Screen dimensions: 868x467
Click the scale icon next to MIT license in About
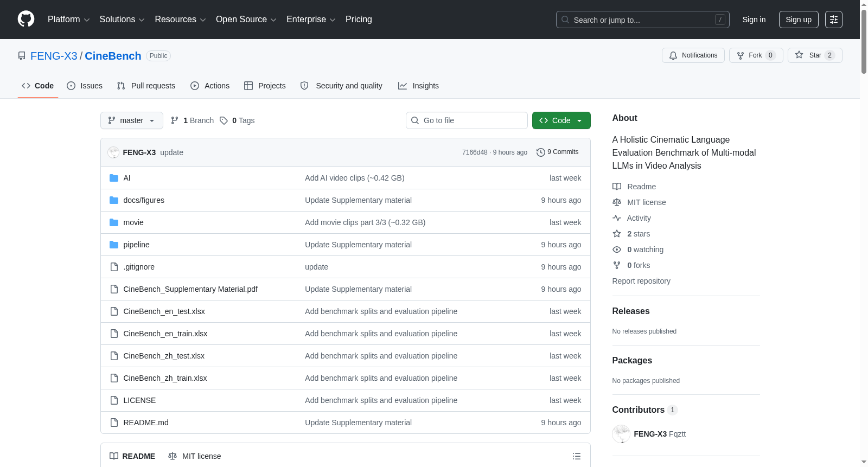[617, 202]
